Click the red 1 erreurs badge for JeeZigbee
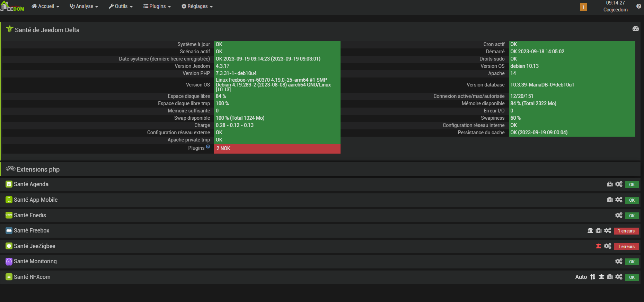 pos(626,247)
